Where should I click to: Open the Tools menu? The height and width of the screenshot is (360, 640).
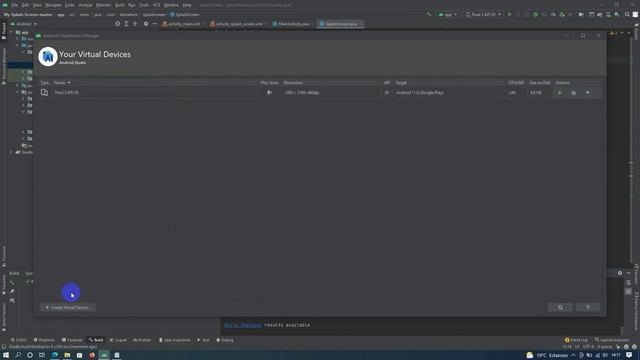[x=144, y=5]
